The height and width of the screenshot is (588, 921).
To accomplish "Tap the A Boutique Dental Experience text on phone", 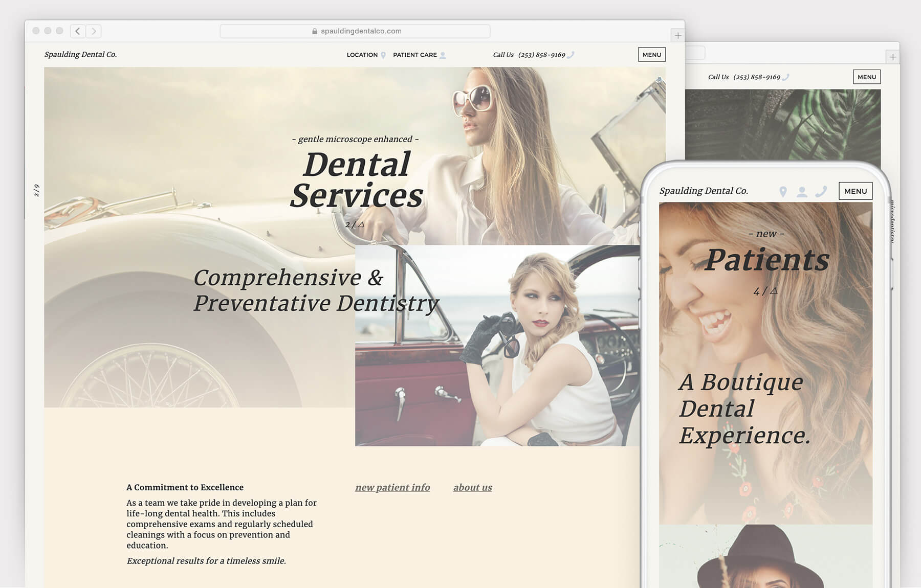I will tap(745, 409).
